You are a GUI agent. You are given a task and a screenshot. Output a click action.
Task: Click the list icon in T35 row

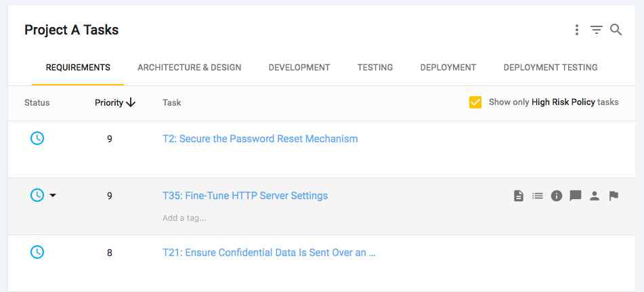(538, 196)
